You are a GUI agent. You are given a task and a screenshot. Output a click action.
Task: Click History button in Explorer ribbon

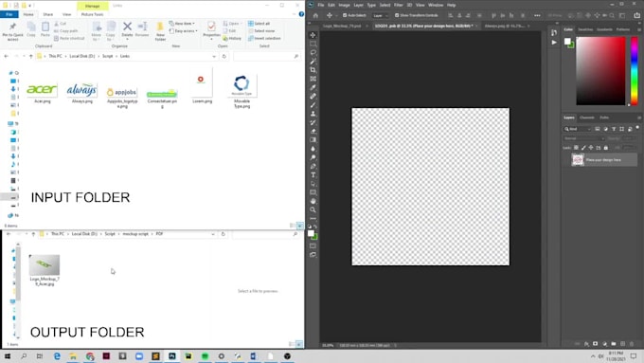tap(232, 38)
